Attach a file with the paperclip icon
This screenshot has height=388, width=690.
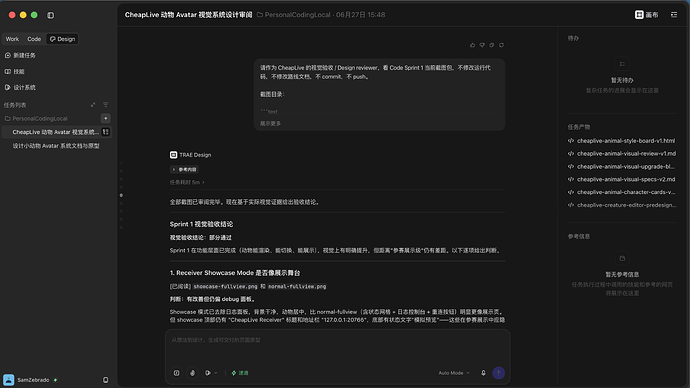click(x=192, y=373)
